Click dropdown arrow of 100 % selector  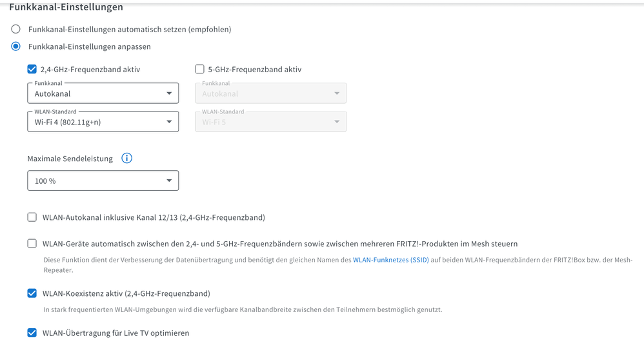click(169, 181)
